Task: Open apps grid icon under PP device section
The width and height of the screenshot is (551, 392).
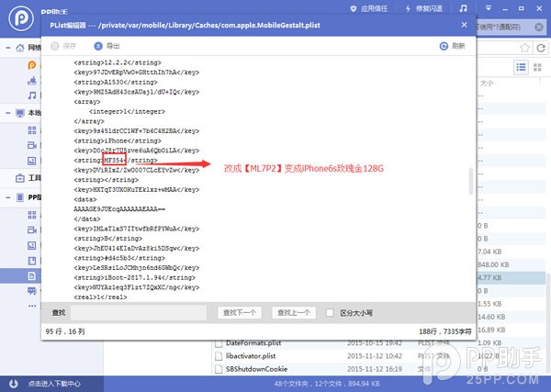Action: click(x=32, y=215)
